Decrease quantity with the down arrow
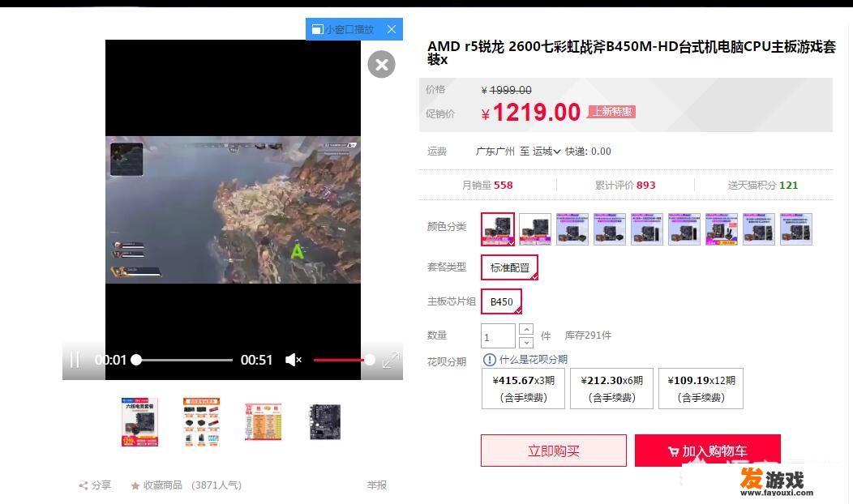 click(526, 343)
